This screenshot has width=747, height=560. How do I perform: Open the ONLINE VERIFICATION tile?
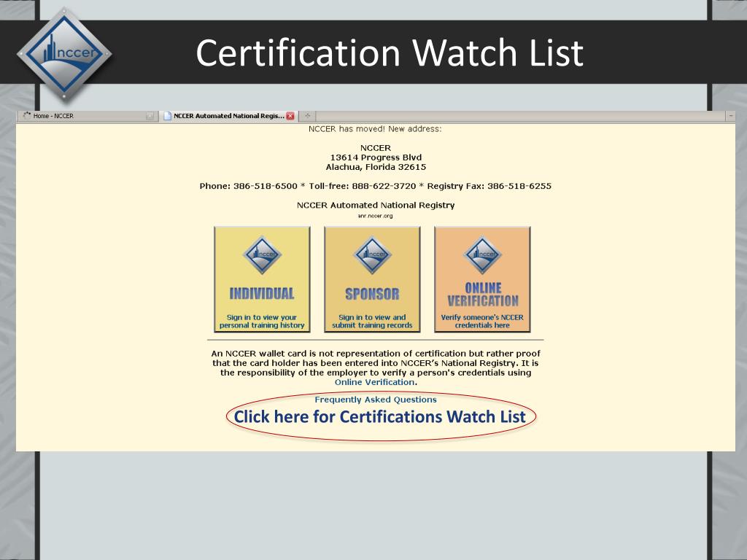click(x=482, y=279)
